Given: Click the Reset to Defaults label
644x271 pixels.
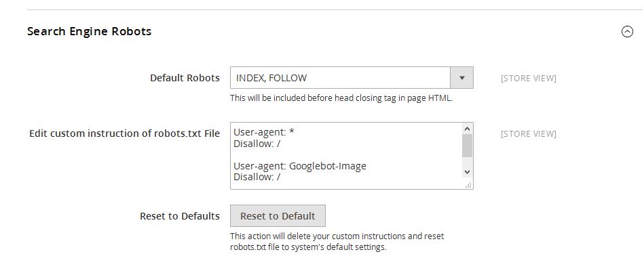Looking at the screenshot, I should click(180, 216).
